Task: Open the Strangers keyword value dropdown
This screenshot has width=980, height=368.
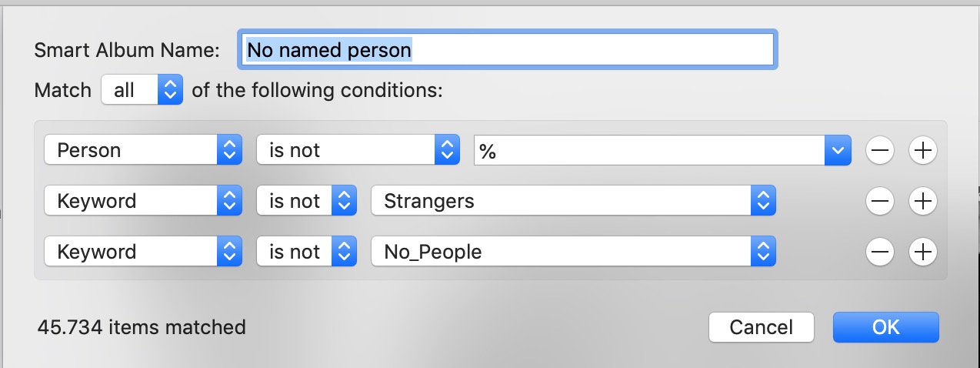Action: pyautogui.click(x=572, y=201)
